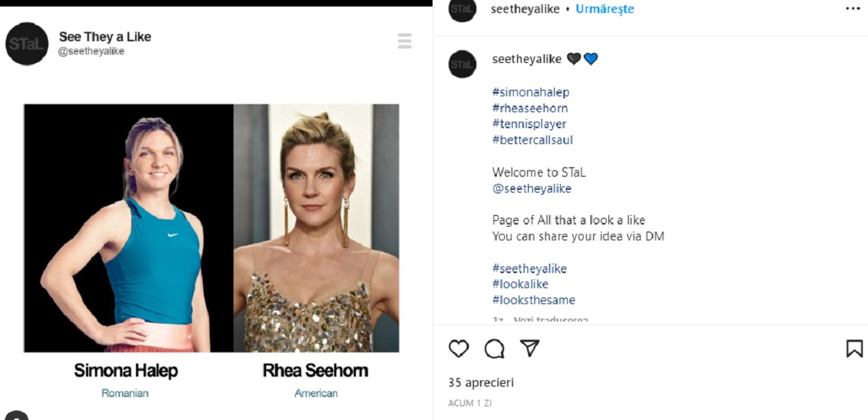Follow the account via Urmărește
The image size is (868, 420).
605,9
